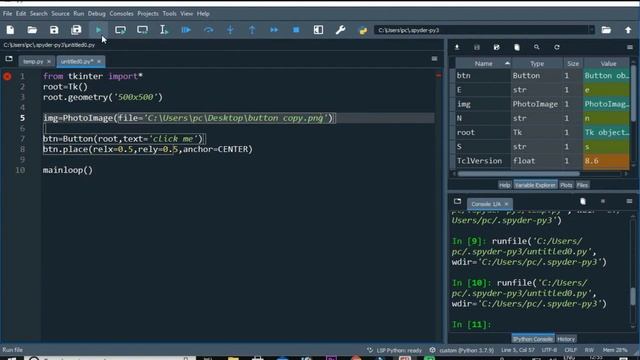Browse editor tabs icon left of temp.py
This screenshot has height=360, width=640.
[x=9, y=59]
